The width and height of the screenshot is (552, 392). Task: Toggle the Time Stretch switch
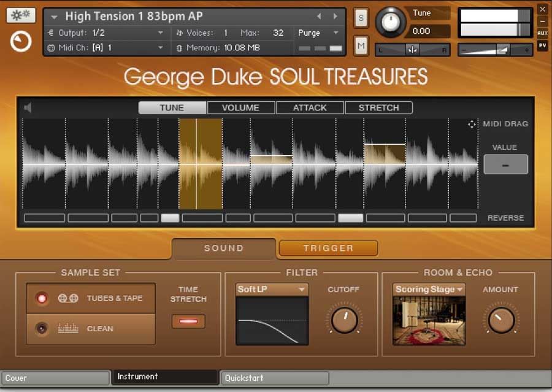point(188,321)
